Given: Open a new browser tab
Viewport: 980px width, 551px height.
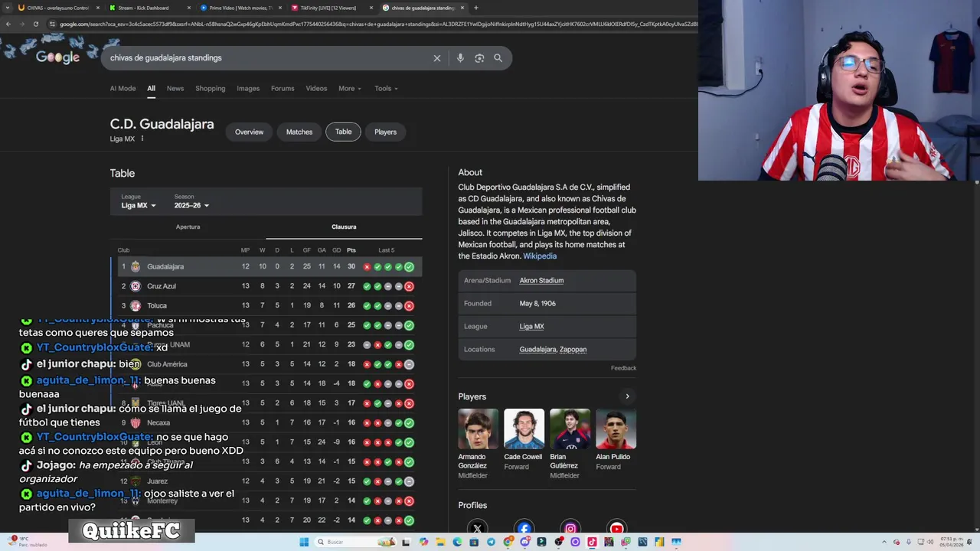Looking at the screenshot, I should (x=476, y=8).
